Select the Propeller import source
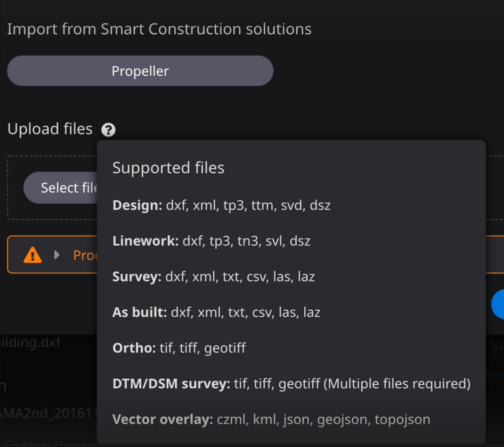The width and height of the screenshot is (504, 447). pos(140,71)
